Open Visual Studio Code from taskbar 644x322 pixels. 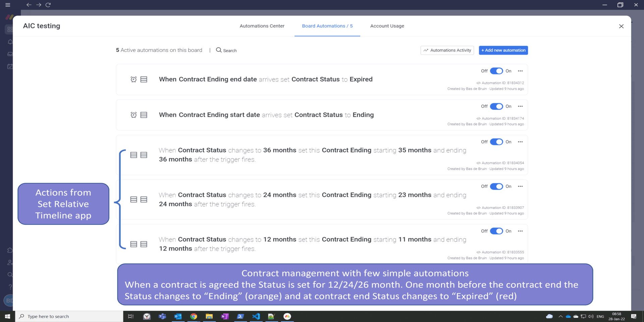[256, 316]
